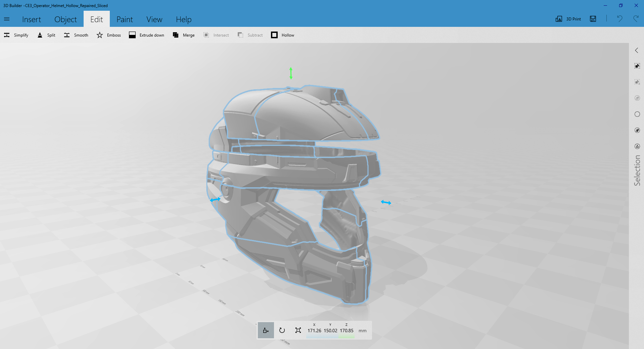Click the right blue horizontal arrow handle
The width and height of the screenshot is (644, 349).
[x=386, y=202]
